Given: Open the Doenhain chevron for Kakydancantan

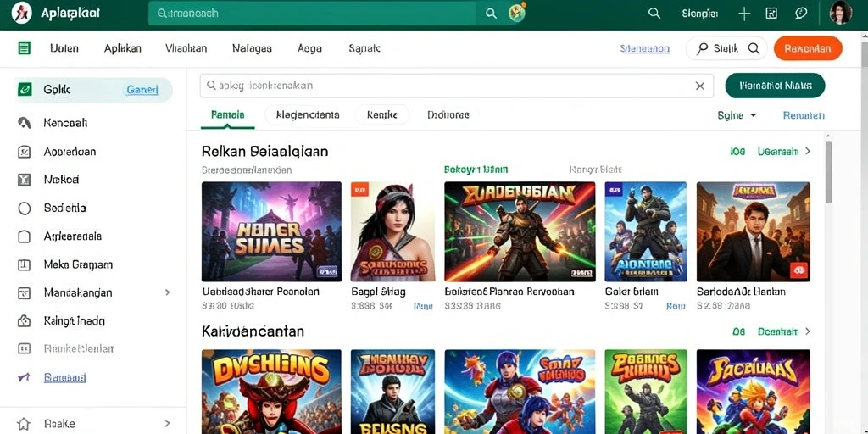Looking at the screenshot, I should pos(808,331).
